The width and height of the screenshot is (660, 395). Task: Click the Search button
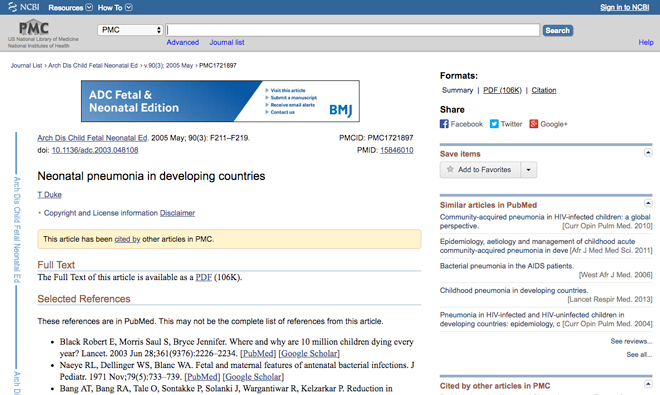click(x=558, y=30)
